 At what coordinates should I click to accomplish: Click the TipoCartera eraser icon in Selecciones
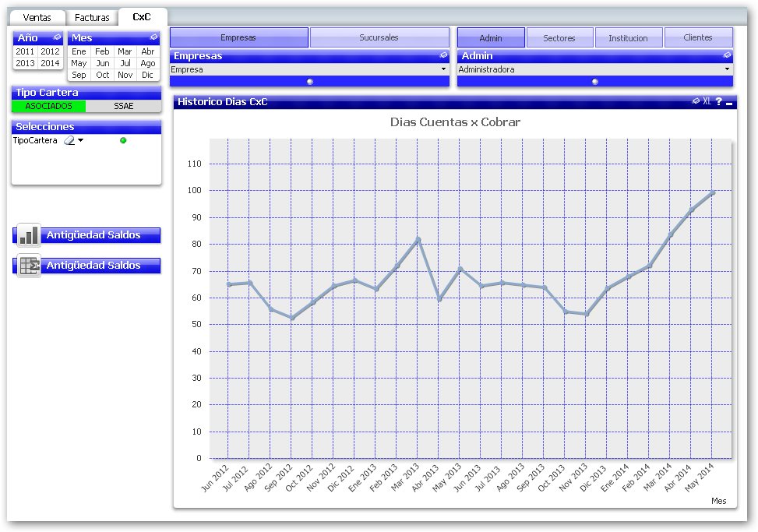[x=69, y=141]
